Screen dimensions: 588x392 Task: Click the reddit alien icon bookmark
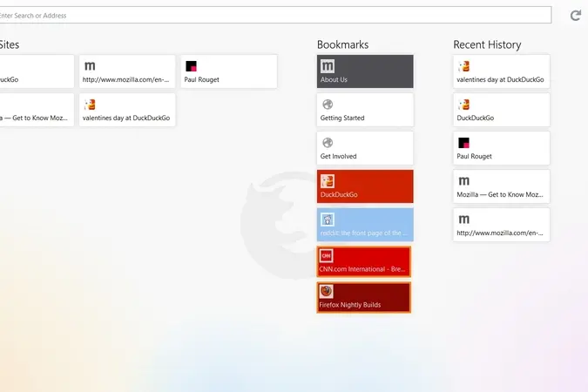click(328, 220)
